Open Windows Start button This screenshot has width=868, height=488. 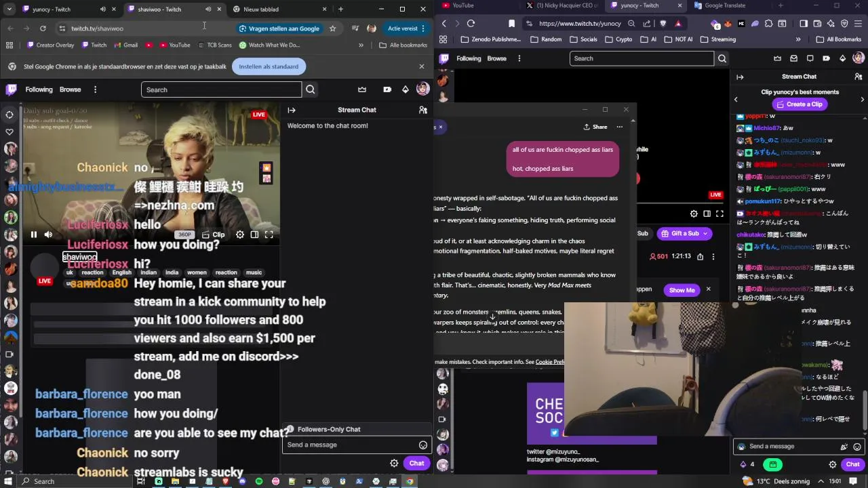click(9, 481)
